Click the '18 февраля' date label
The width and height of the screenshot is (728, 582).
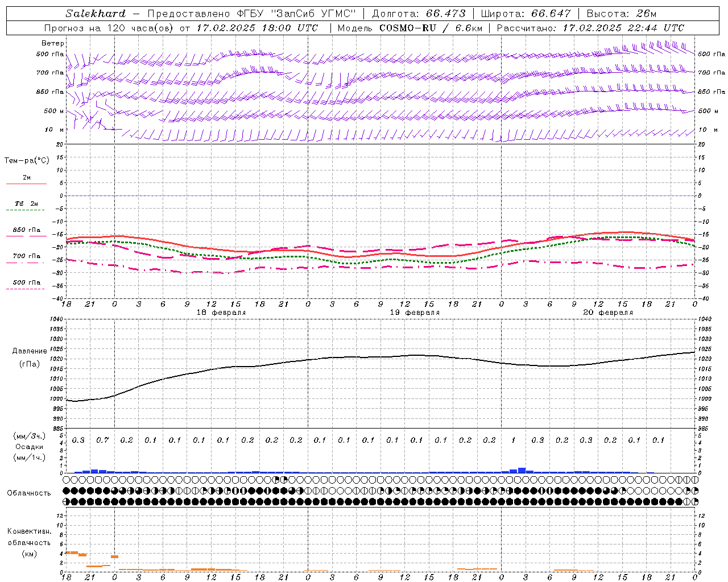[x=221, y=313]
